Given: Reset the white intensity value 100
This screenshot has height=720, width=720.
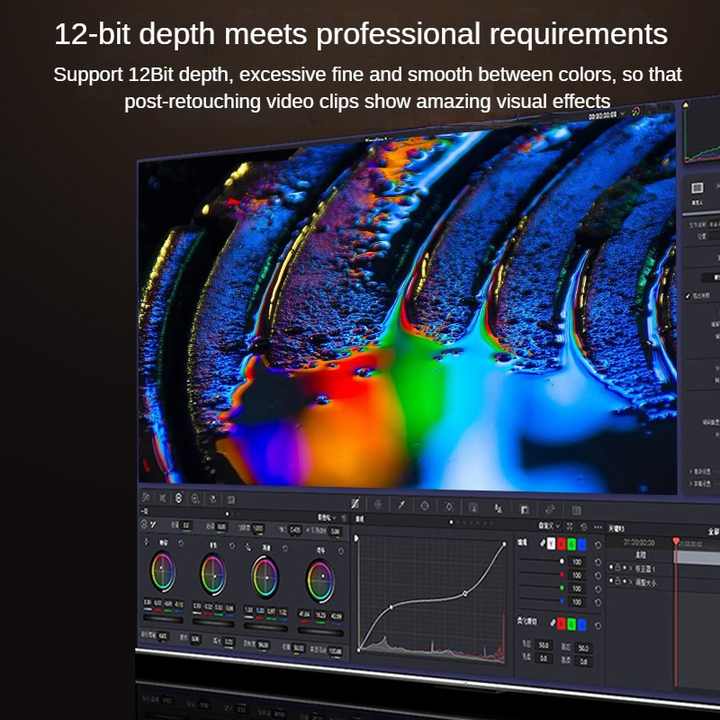Looking at the screenshot, I should tap(597, 562).
